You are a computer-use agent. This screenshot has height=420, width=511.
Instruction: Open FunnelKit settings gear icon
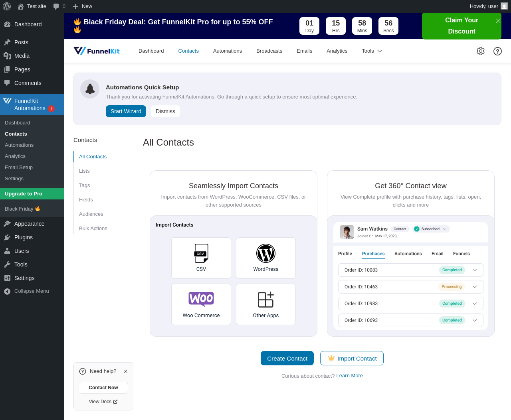click(481, 51)
